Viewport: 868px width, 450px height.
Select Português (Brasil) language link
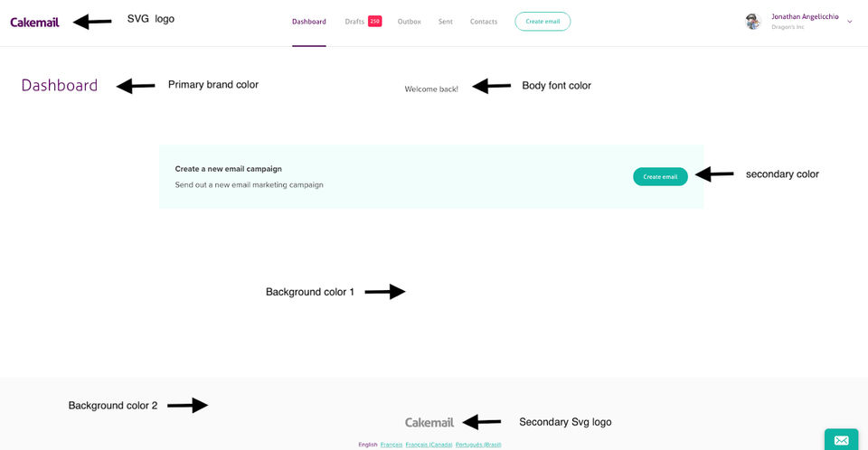pos(478,445)
